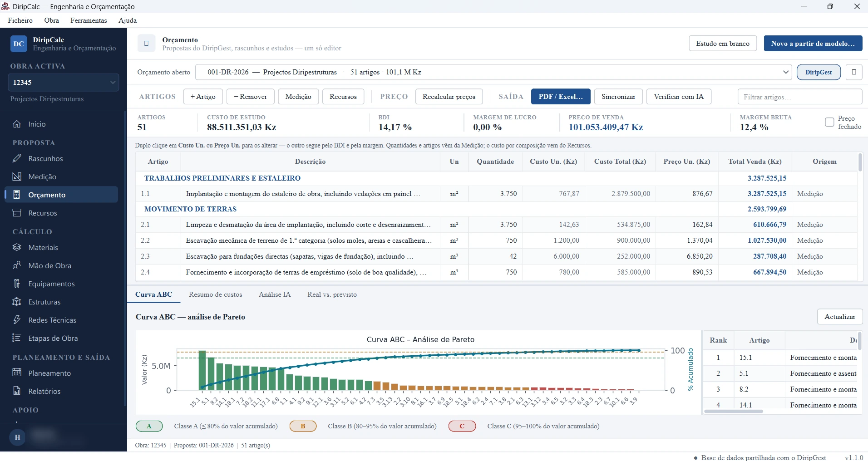Click the H user avatar
Image resolution: width=868 pixels, height=461 pixels.
17,437
